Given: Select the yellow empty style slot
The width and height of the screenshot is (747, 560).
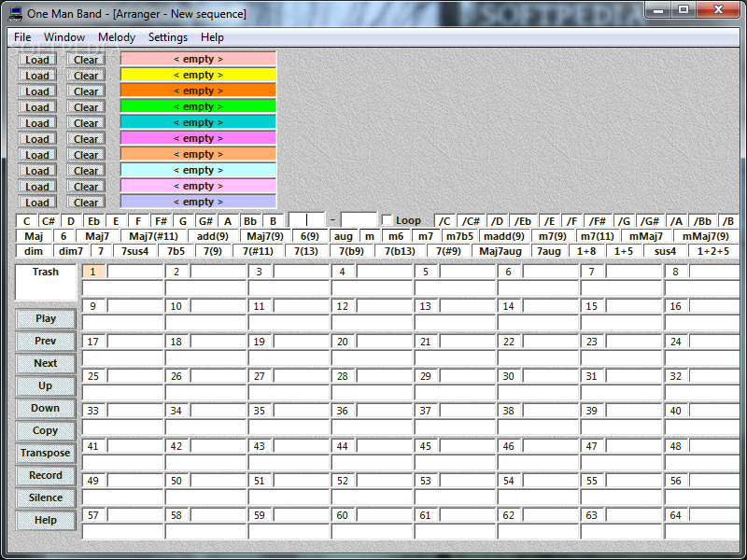Looking at the screenshot, I should click(198, 75).
